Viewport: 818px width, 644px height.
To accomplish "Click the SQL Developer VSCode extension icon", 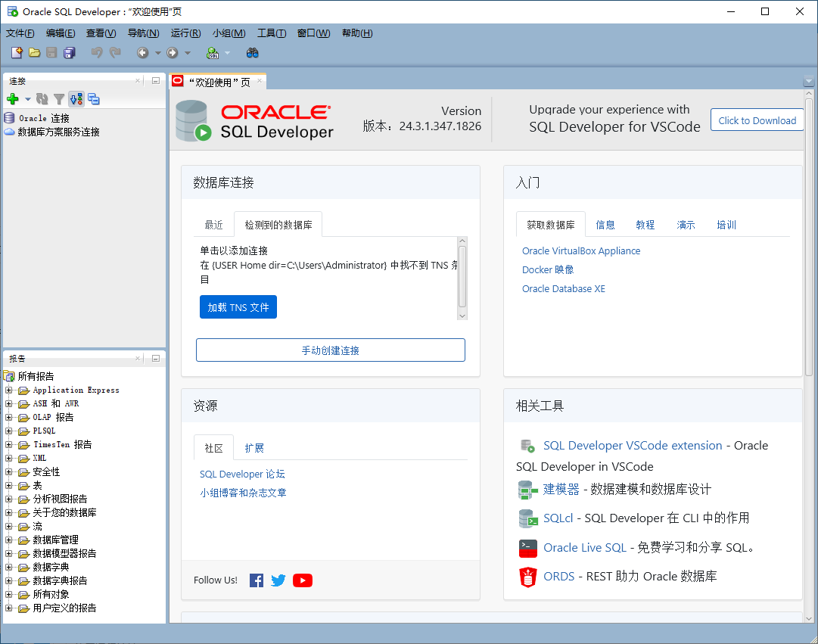I will 528,446.
